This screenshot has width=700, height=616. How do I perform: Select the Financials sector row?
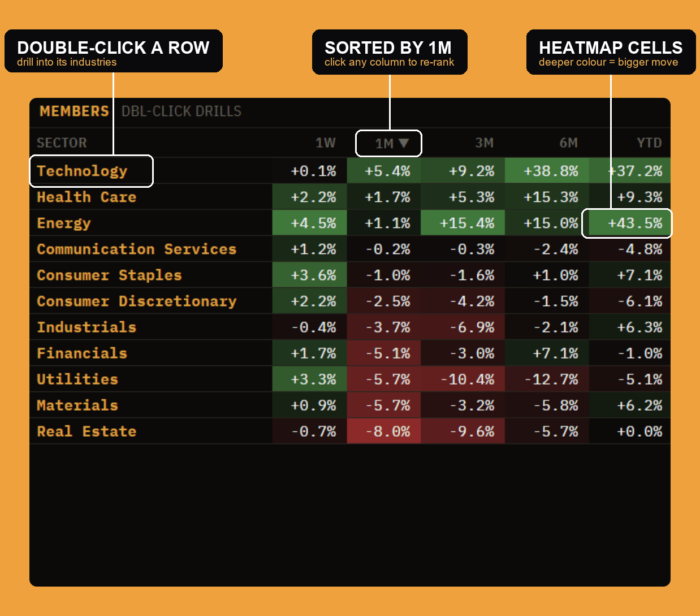350,353
